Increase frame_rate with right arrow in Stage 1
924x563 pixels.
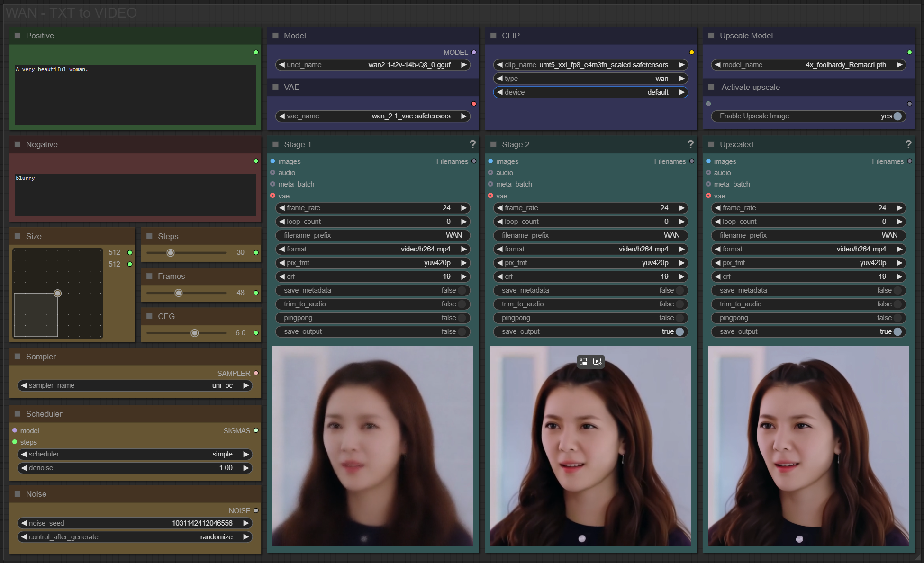[464, 208]
